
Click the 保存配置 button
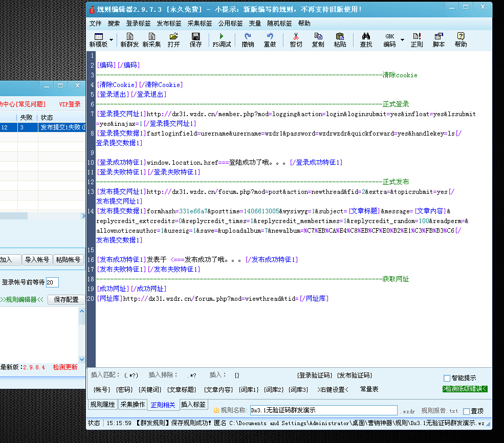(66, 300)
